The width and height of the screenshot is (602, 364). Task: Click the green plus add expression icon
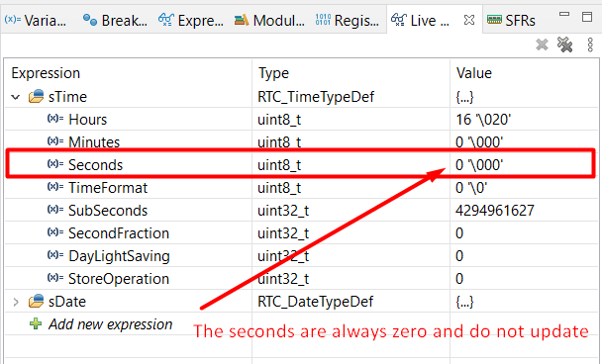click(36, 323)
